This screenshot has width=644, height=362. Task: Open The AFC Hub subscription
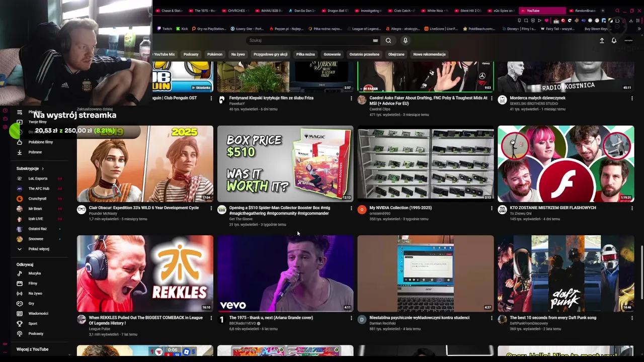click(39, 189)
